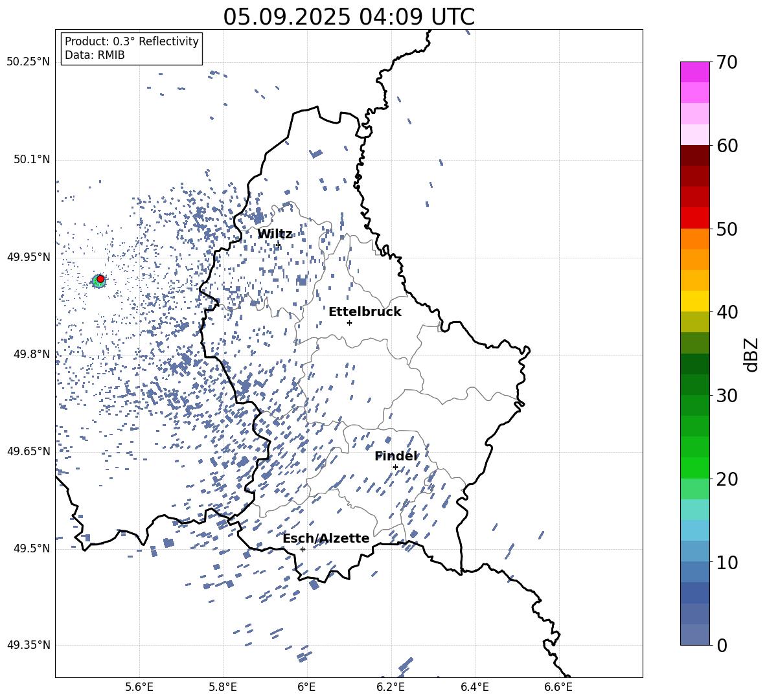This screenshot has height=700, width=767.
Task: Click the 0 tick label on the colorbar
Action: pos(722,645)
